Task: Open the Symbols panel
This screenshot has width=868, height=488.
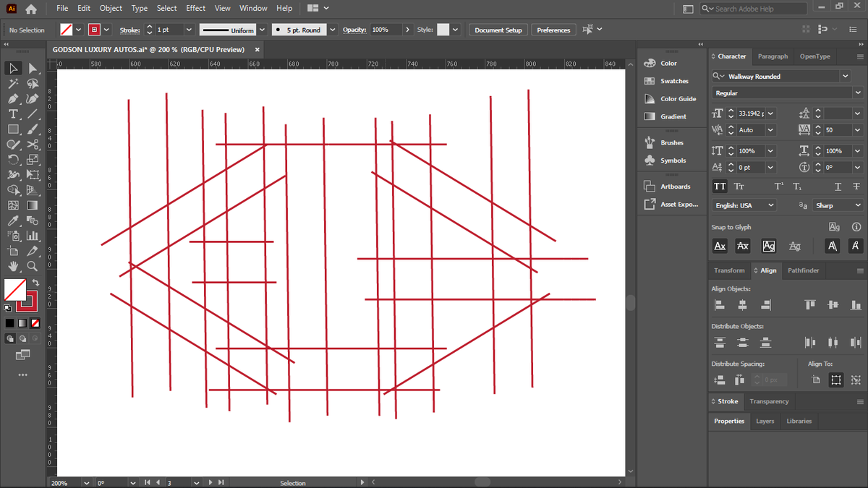Action: click(673, 160)
